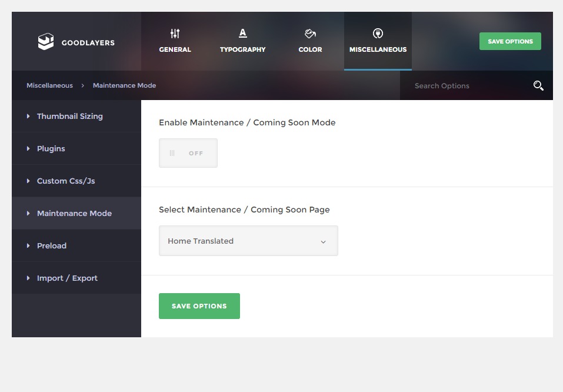Click the search magnifier icon
This screenshot has height=392, width=563.
[x=538, y=85]
